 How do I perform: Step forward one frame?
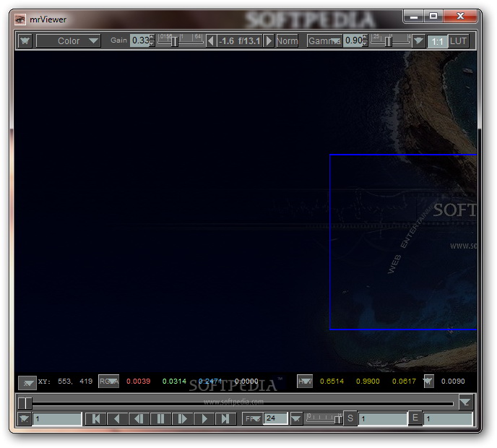pos(182,419)
